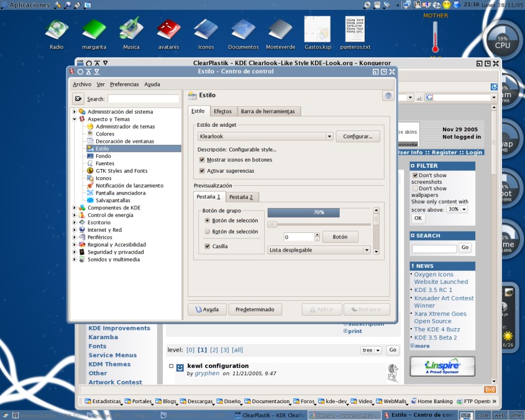The height and width of the screenshot is (420, 525).
Task: Click the RSS feed icon in Konqueror status bar
Action: pos(489,390)
